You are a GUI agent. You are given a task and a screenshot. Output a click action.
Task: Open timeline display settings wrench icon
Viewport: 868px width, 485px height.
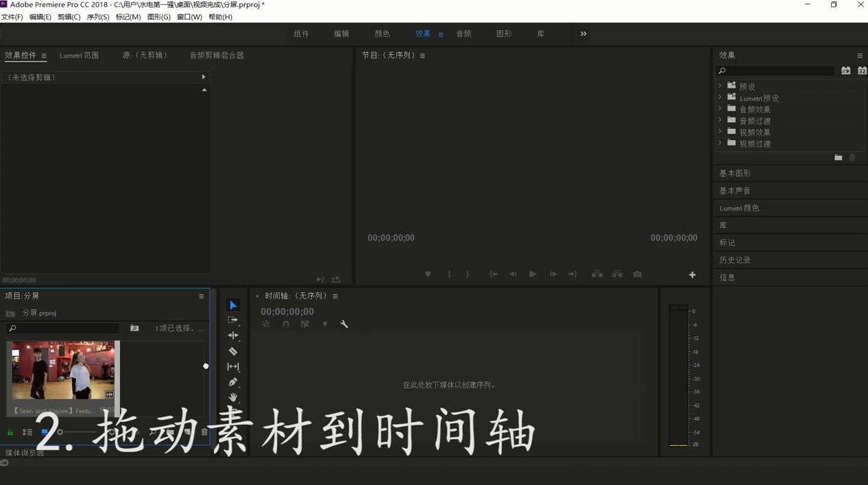tap(344, 324)
